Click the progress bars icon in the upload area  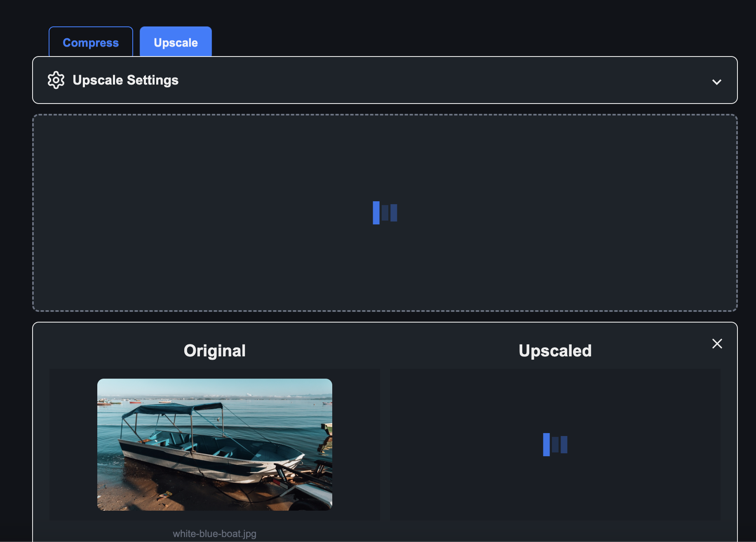point(385,212)
